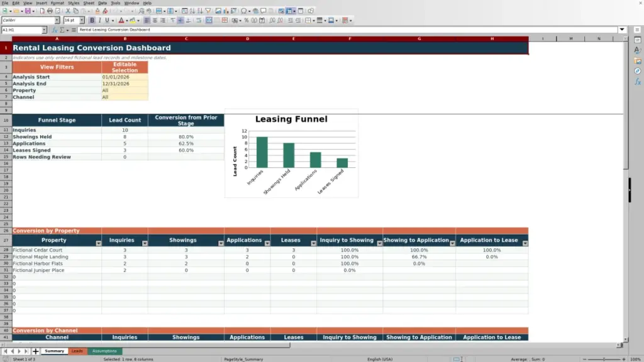Viewport: 644px width, 362px height.
Task: Open the Function Wizard fx icon
Action: (x=54, y=30)
